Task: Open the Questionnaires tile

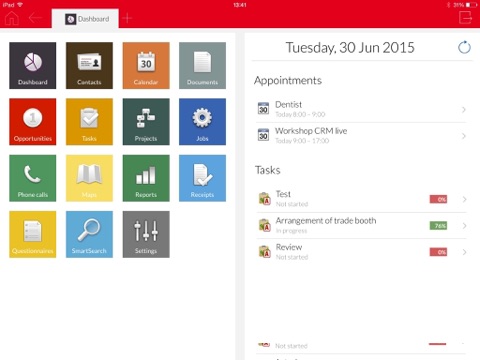Action: coord(33,234)
